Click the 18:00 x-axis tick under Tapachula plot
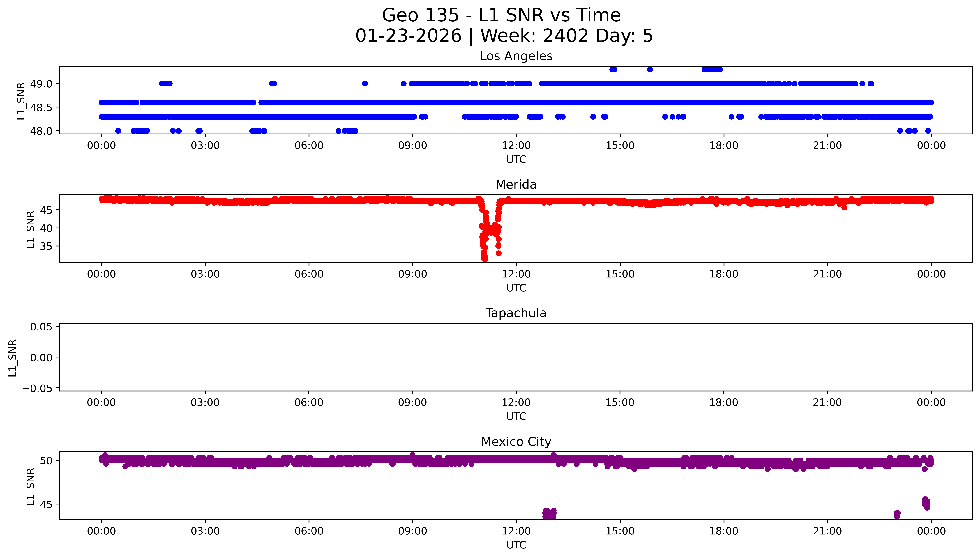 723,402
